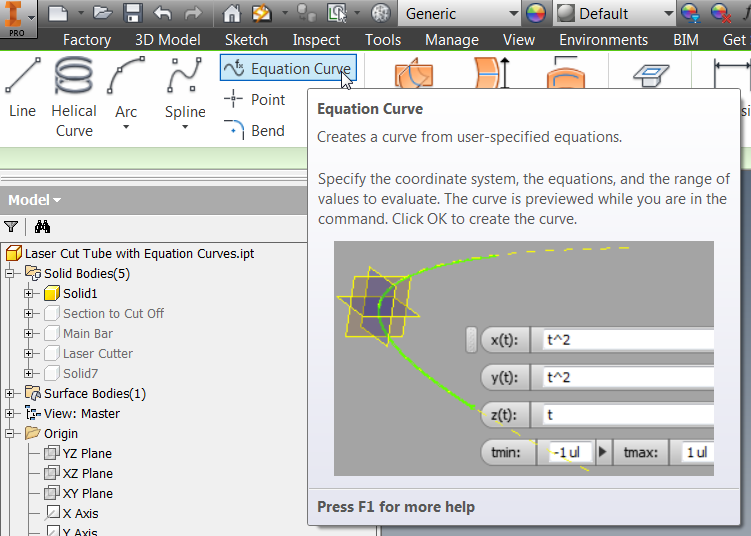Image resolution: width=751 pixels, height=536 pixels.
Task: Expand the Main Bar node
Action: click(x=29, y=333)
